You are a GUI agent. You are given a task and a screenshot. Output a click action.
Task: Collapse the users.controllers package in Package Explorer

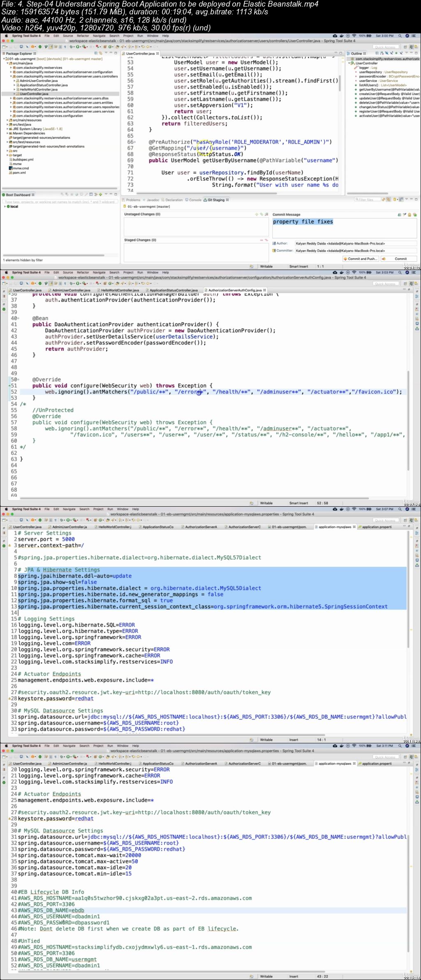(11, 77)
